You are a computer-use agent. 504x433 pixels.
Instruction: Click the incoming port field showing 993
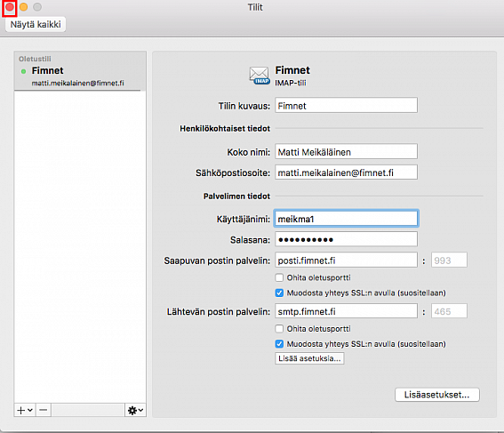[449, 260]
